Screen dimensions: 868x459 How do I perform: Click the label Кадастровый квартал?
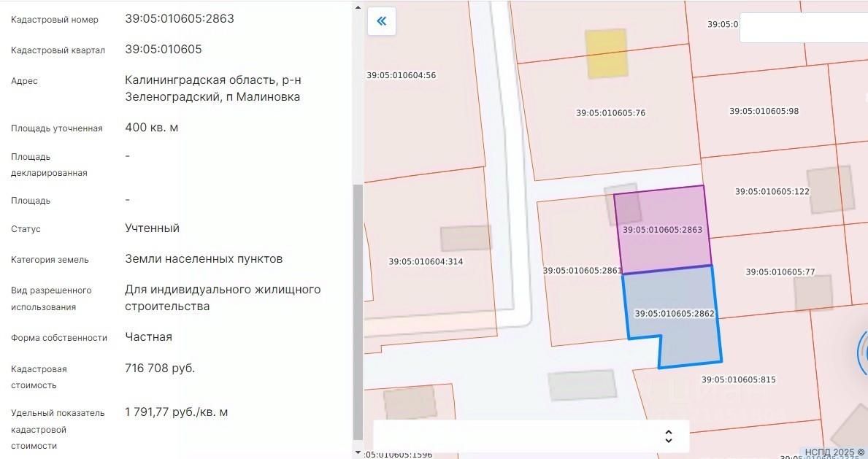[x=58, y=50]
